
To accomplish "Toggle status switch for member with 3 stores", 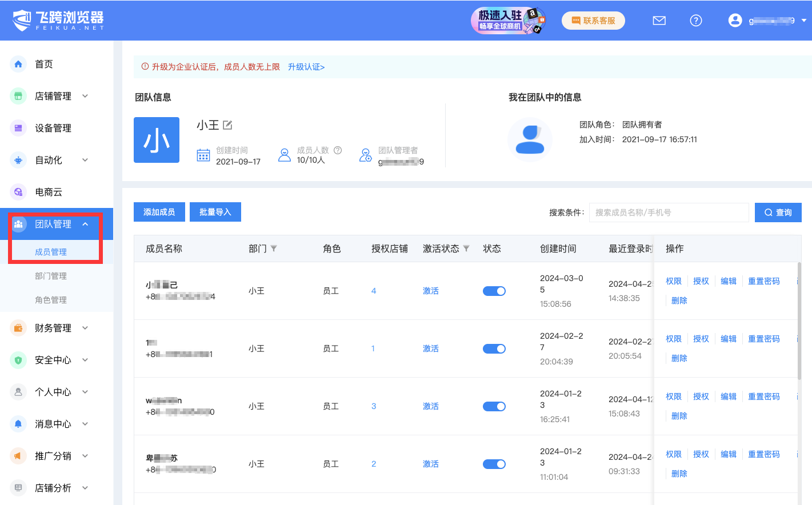I will click(x=494, y=407).
